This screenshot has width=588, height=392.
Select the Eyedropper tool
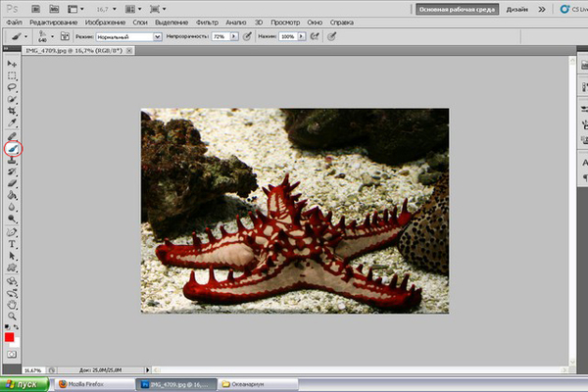[x=12, y=122]
